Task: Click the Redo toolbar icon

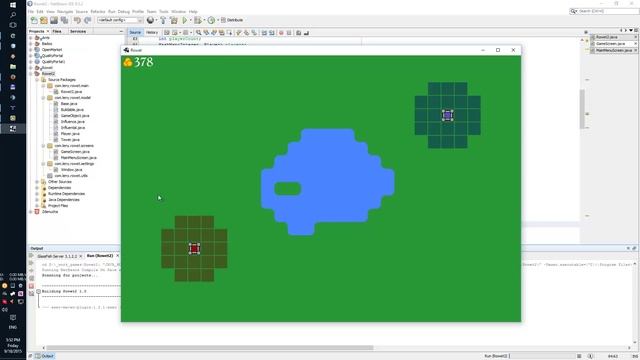Action: [x=87, y=20]
